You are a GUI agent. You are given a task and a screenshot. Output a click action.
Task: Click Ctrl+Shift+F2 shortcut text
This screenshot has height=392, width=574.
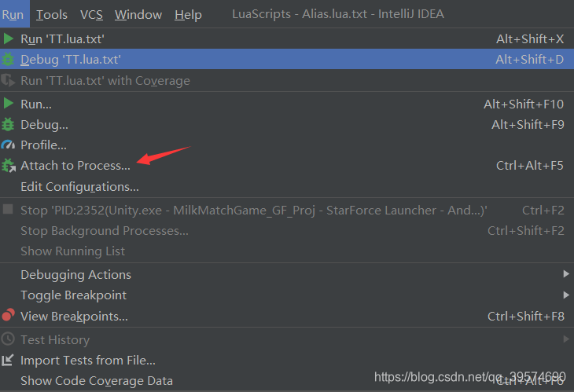(526, 231)
